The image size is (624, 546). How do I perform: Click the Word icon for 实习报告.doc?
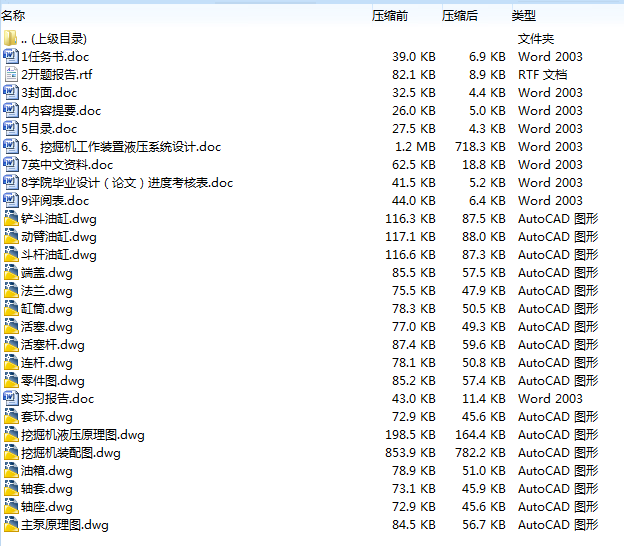pos(11,398)
